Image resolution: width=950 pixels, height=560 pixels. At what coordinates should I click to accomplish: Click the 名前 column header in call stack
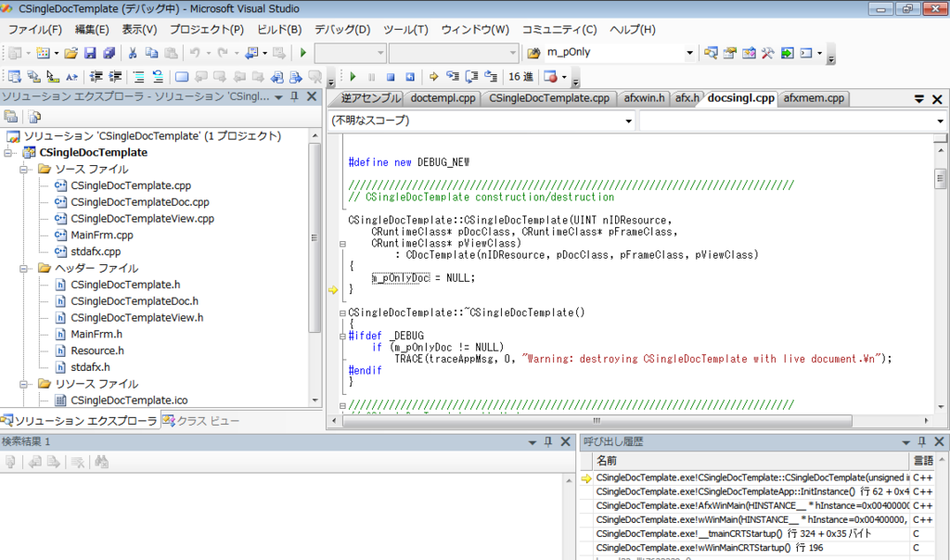coord(751,461)
